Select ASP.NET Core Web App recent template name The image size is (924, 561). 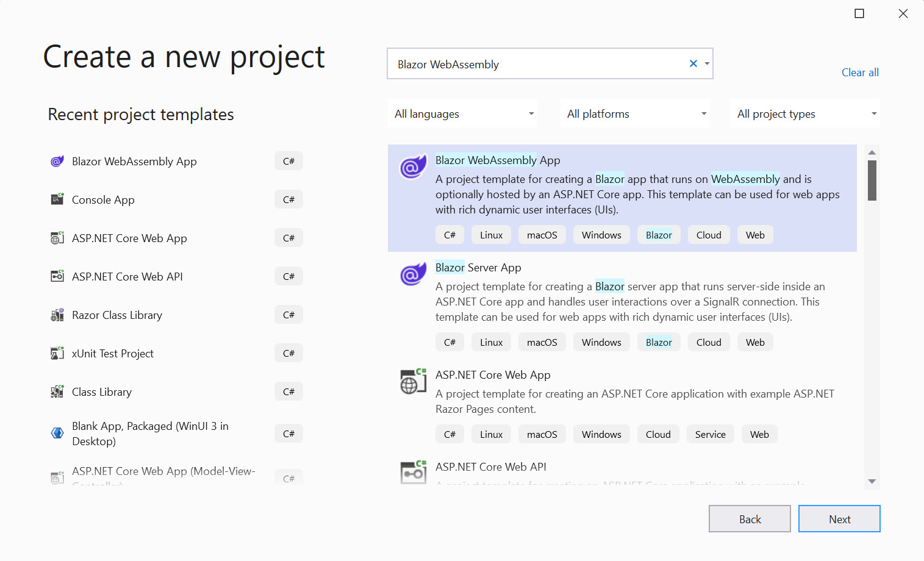tap(129, 238)
